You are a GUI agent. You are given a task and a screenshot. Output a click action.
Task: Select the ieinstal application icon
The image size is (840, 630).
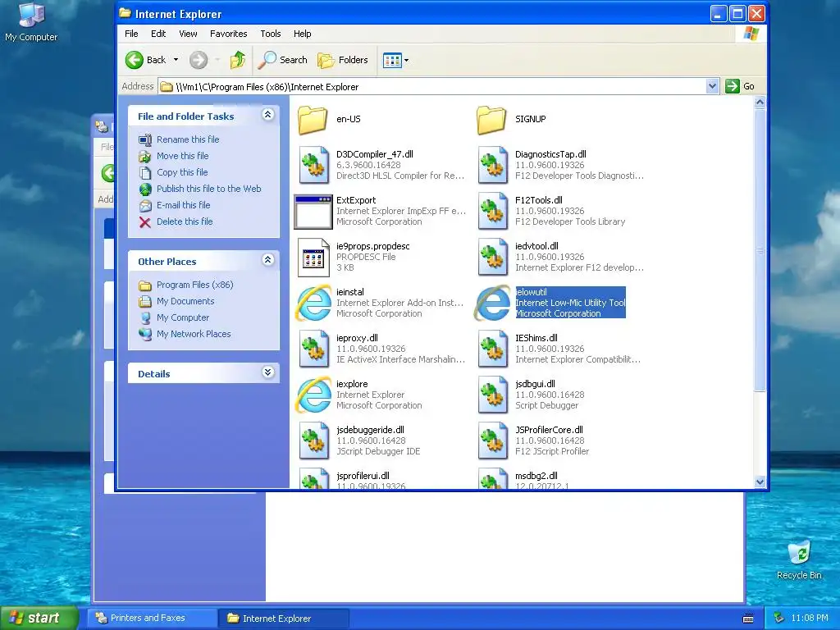tap(314, 304)
